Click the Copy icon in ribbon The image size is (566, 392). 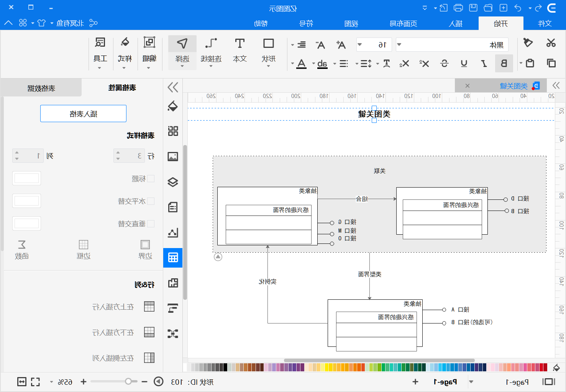pyautogui.click(x=551, y=63)
